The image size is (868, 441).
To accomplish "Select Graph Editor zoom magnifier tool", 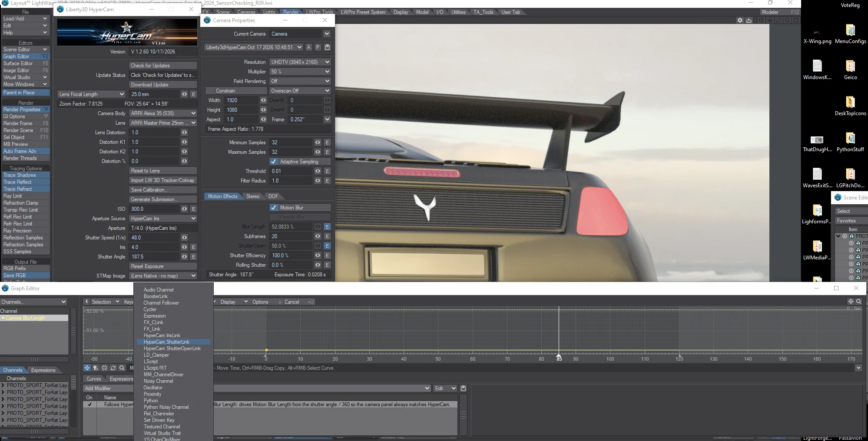I will click(122, 368).
